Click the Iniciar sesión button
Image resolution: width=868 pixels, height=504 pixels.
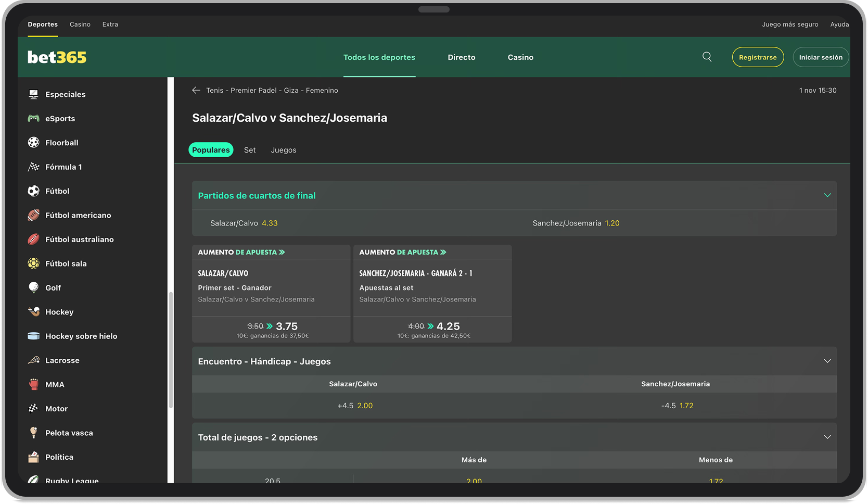(821, 57)
